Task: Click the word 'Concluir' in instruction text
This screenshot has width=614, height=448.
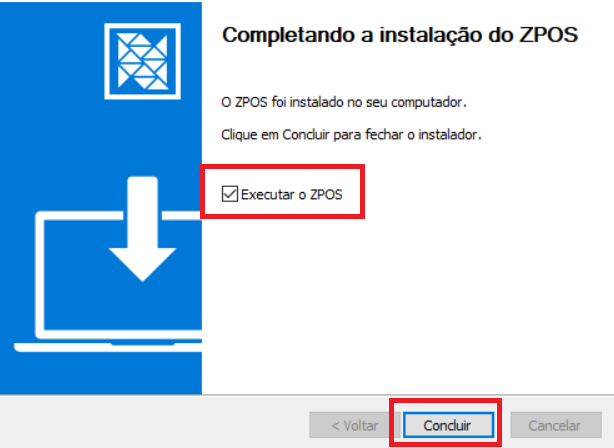Action: (x=306, y=135)
